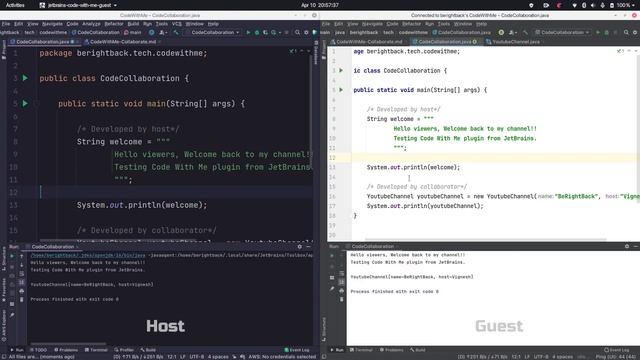Screen dimensions: 640x360
Task: Click gutter run icon beside Guest main method
Action: click(x=341, y=89)
